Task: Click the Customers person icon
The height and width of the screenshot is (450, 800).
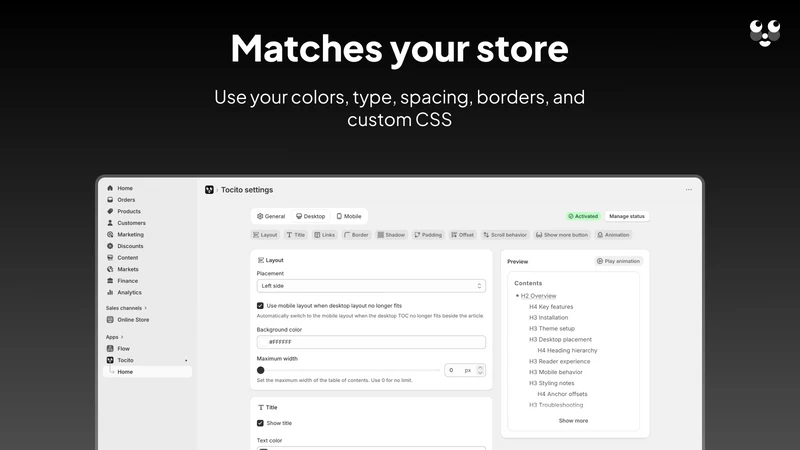Action: point(110,223)
